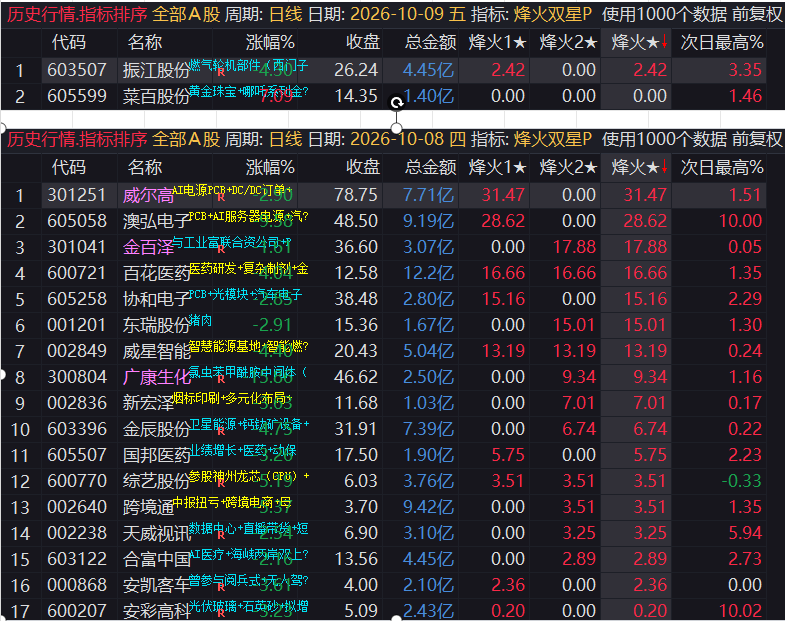The width and height of the screenshot is (785, 621).
Task: Select stock code 605507
Action: (x=77, y=455)
